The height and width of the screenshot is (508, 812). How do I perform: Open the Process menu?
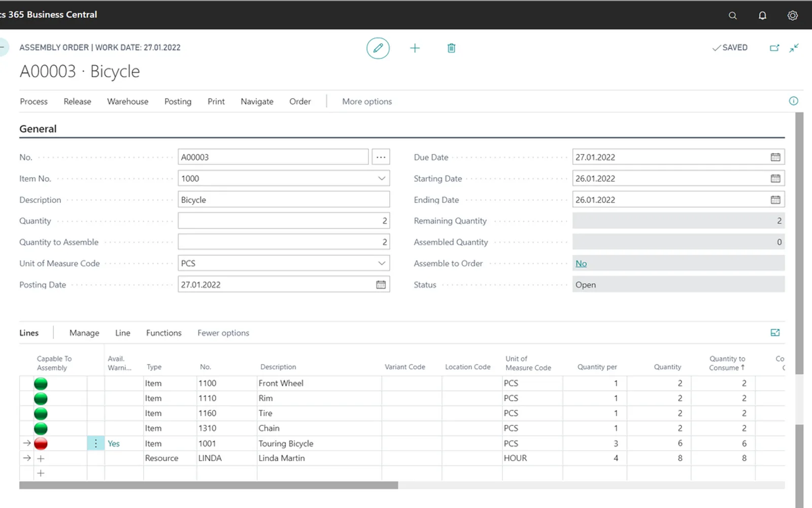[x=33, y=101]
